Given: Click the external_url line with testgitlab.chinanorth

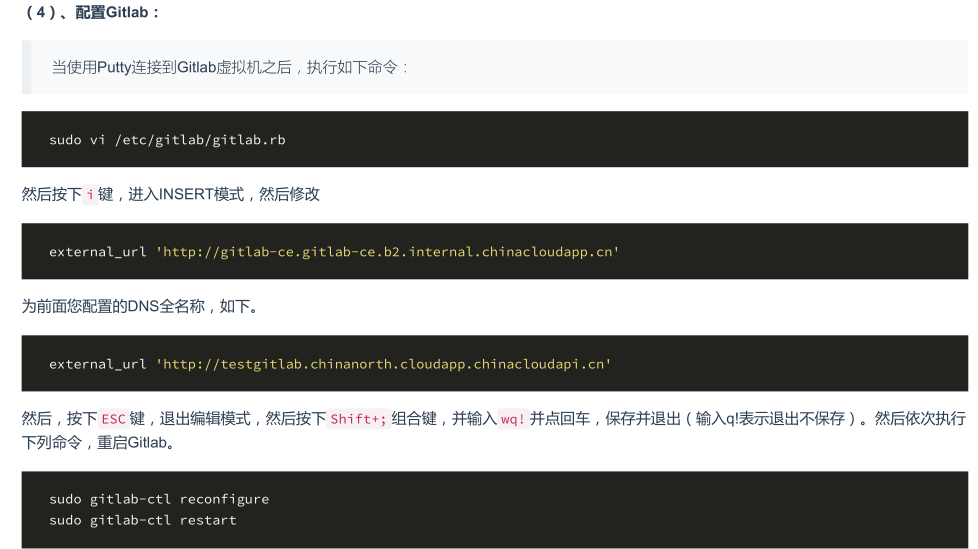Looking at the screenshot, I should [330, 364].
